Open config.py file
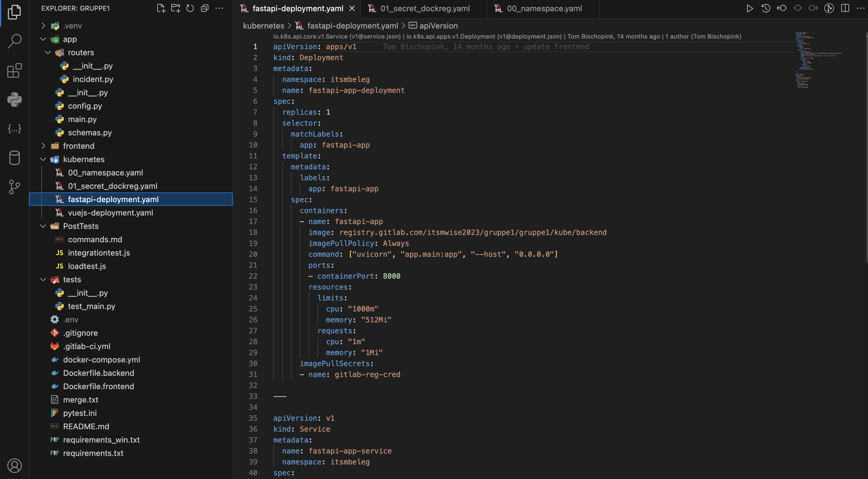Screen dimensions: 868x479 point(131,106)
